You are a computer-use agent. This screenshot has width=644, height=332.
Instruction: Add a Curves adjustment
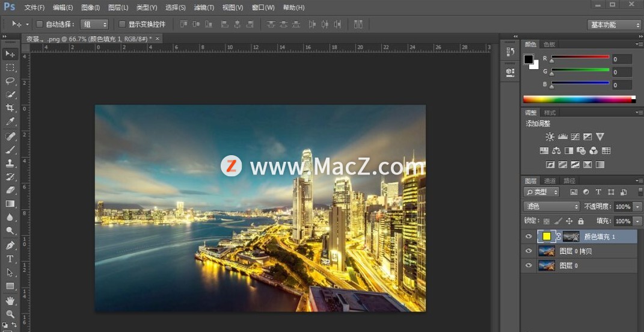pyautogui.click(x=575, y=137)
